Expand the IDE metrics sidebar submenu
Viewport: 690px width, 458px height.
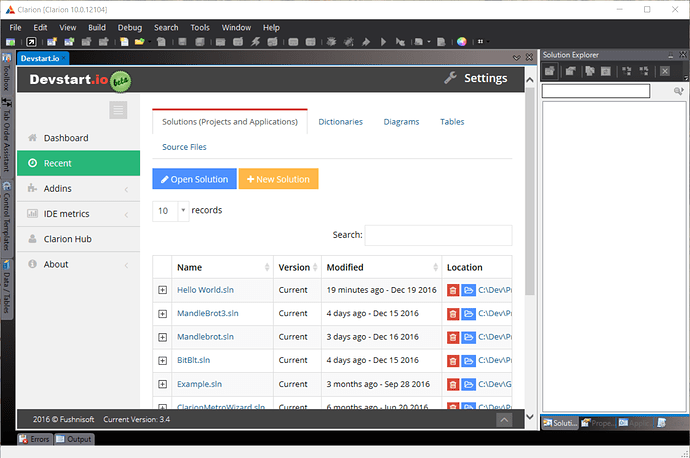[x=126, y=214]
